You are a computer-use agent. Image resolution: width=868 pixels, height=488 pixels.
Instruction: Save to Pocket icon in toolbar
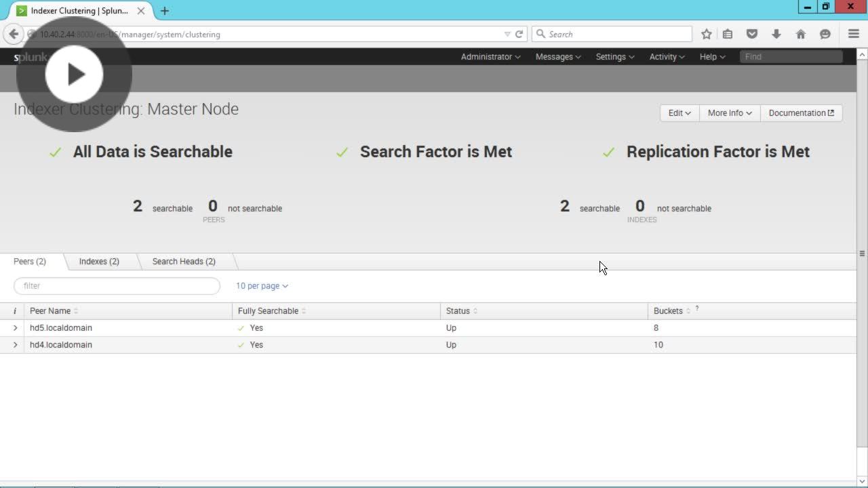point(752,34)
